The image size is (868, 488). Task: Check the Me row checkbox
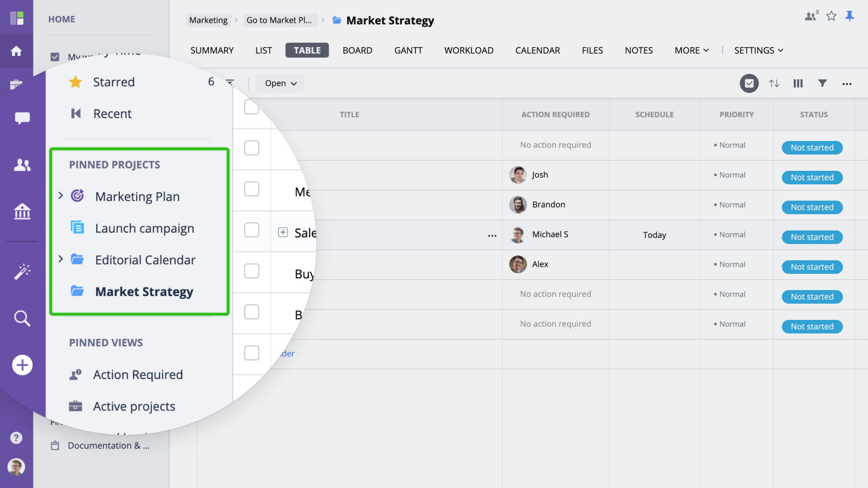pyautogui.click(x=252, y=189)
